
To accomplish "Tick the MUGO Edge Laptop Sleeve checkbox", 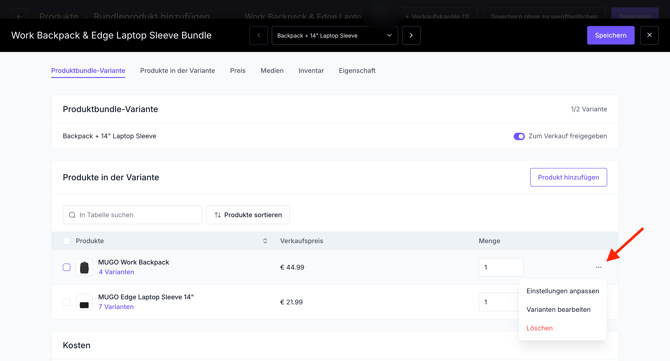I will 67,302.
